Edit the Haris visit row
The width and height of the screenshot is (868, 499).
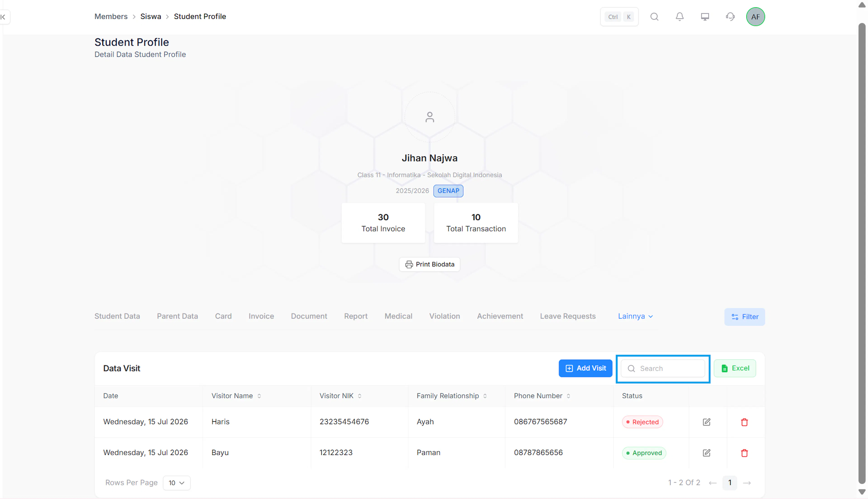pos(706,422)
